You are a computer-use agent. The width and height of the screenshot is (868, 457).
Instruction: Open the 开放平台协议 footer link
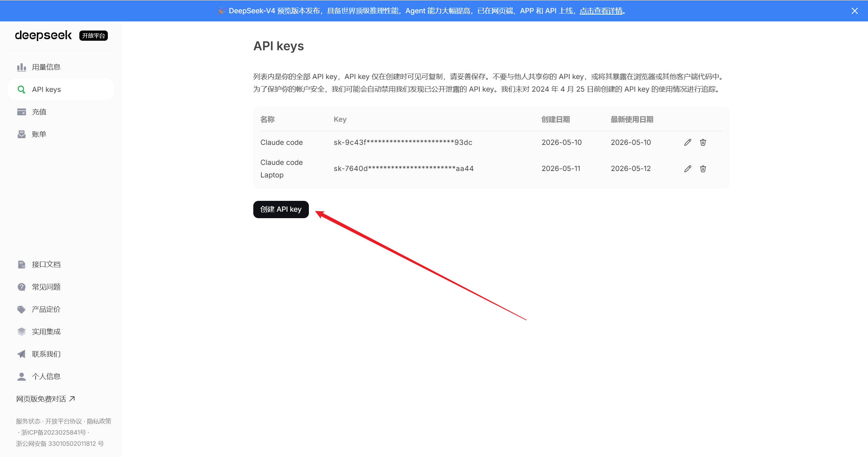coord(64,421)
